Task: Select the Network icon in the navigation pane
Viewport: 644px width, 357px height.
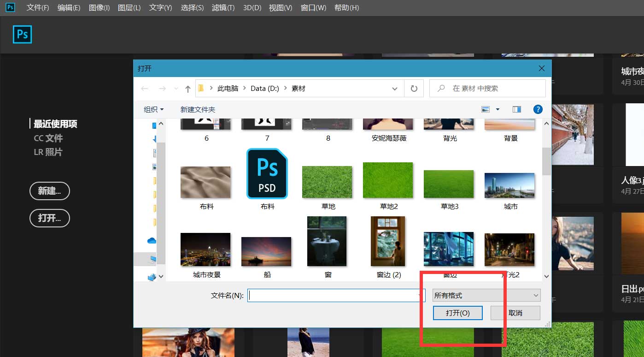Action: click(x=152, y=277)
